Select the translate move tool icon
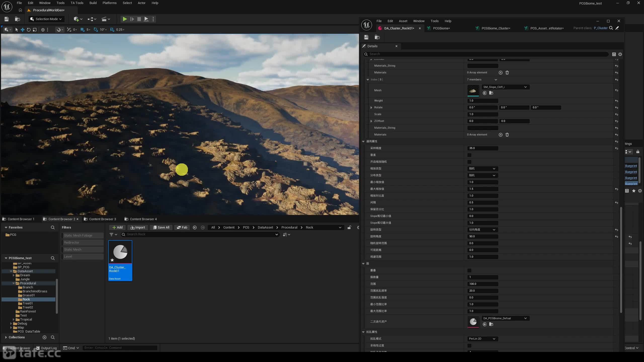This screenshot has height=362, width=644. pyautogui.click(x=22, y=30)
